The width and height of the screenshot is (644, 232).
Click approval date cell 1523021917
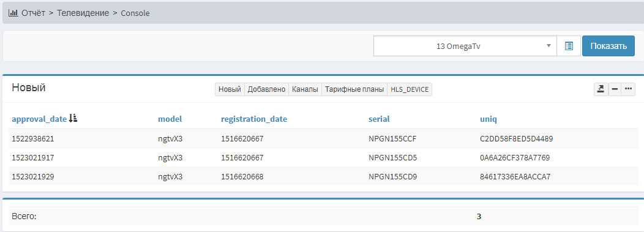pos(33,158)
